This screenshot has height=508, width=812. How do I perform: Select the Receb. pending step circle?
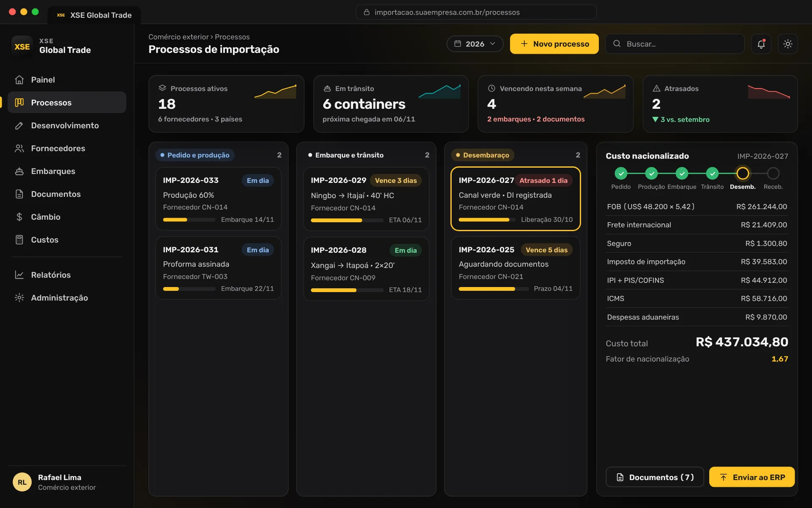(773, 174)
